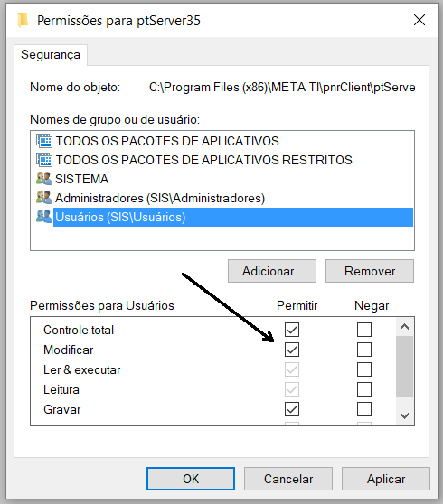This screenshot has width=443, height=504.
Task: Select TODOS OS PACOTES DE APLICATIVOS icon
Action: coord(44,141)
